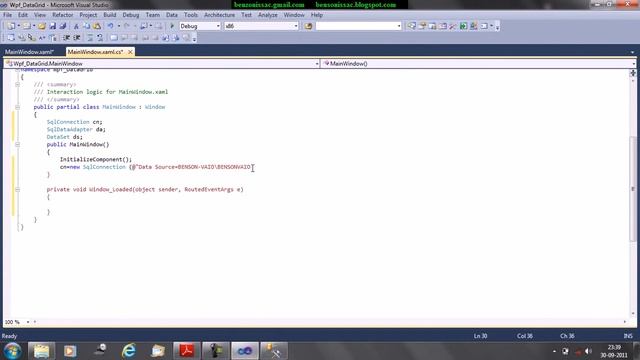This screenshot has height=360, width=640.
Task: Click the Save All icon
Action: coord(62,26)
